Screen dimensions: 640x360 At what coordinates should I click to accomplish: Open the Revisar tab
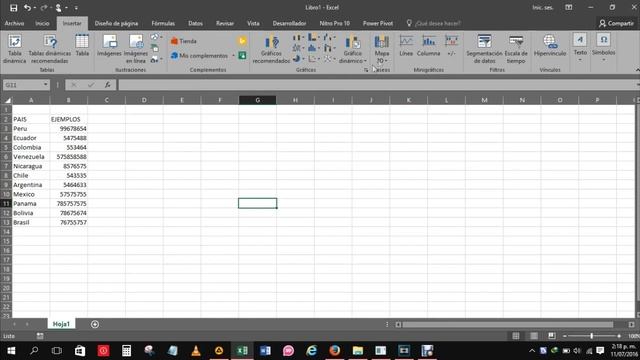[x=224, y=24]
